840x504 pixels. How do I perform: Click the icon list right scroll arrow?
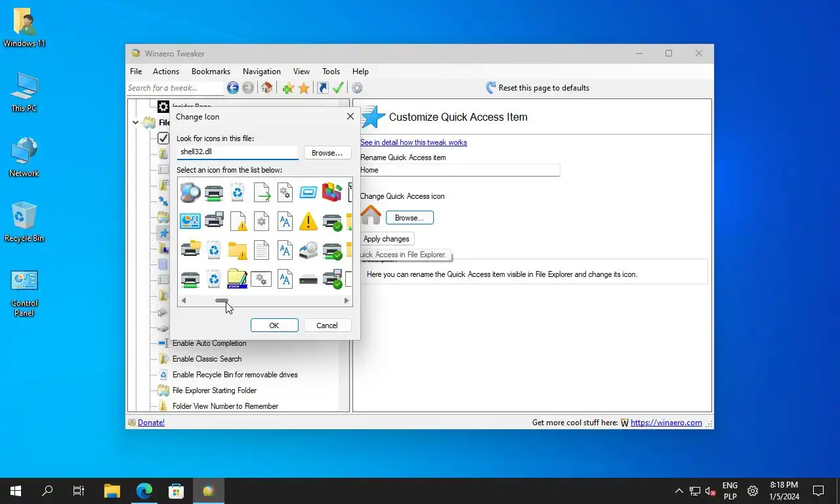pos(346,301)
